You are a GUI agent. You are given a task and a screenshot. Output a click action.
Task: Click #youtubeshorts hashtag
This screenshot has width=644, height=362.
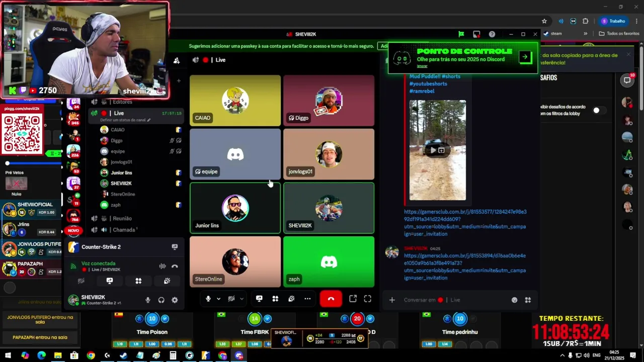pyautogui.click(x=428, y=83)
